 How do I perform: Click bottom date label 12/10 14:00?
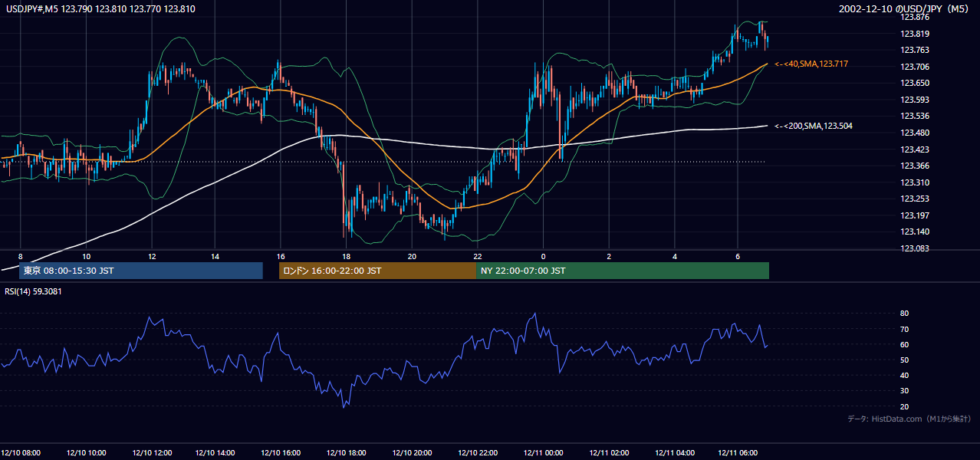(x=216, y=453)
